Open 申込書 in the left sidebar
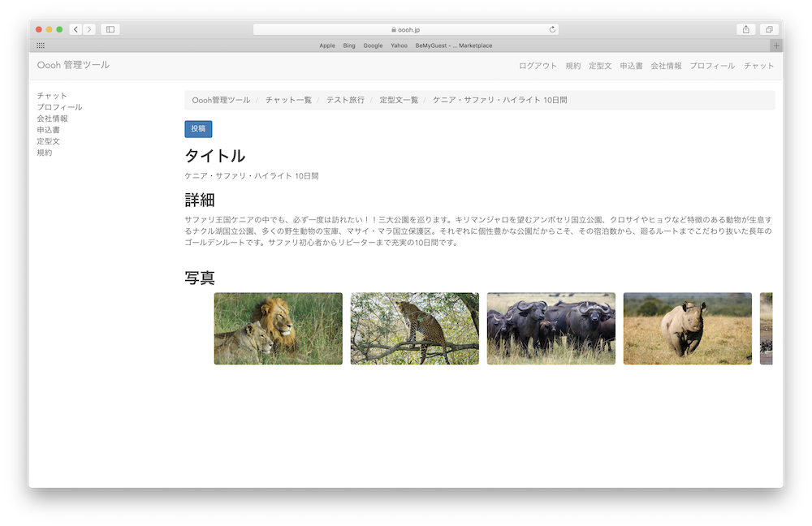This screenshot has width=812, height=526. pyautogui.click(x=48, y=130)
